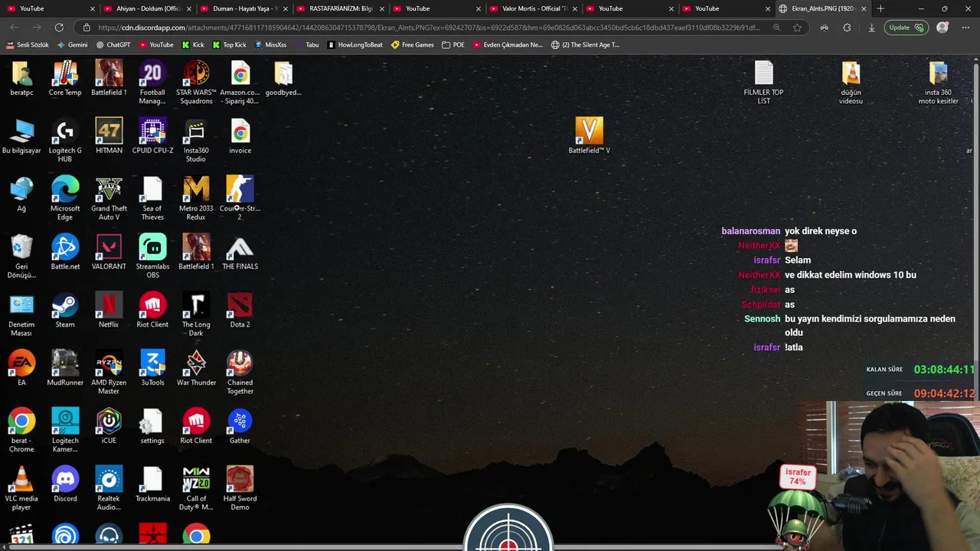This screenshot has height=551, width=980.
Task: Open Logitech G HUB shortcut
Action: (x=65, y=141)
